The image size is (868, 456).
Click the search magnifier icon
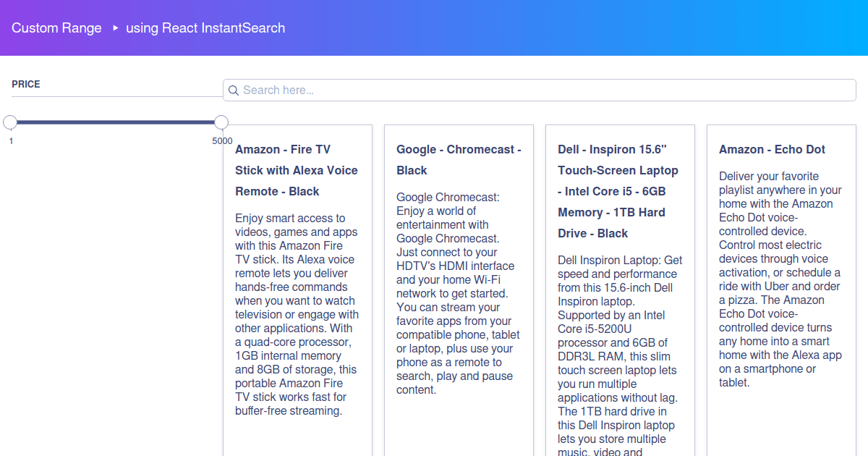click(x=234, y=90)
